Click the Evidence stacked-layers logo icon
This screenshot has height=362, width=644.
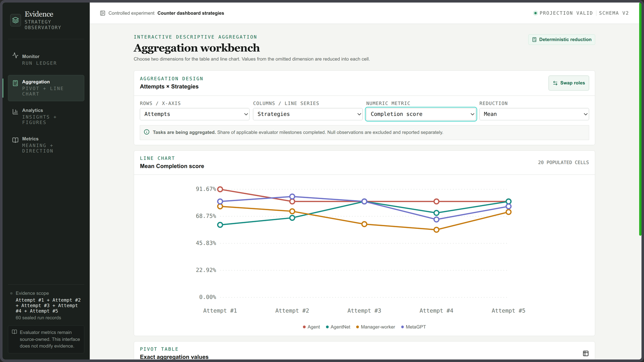pyautogui.click(x=15, y=20)
